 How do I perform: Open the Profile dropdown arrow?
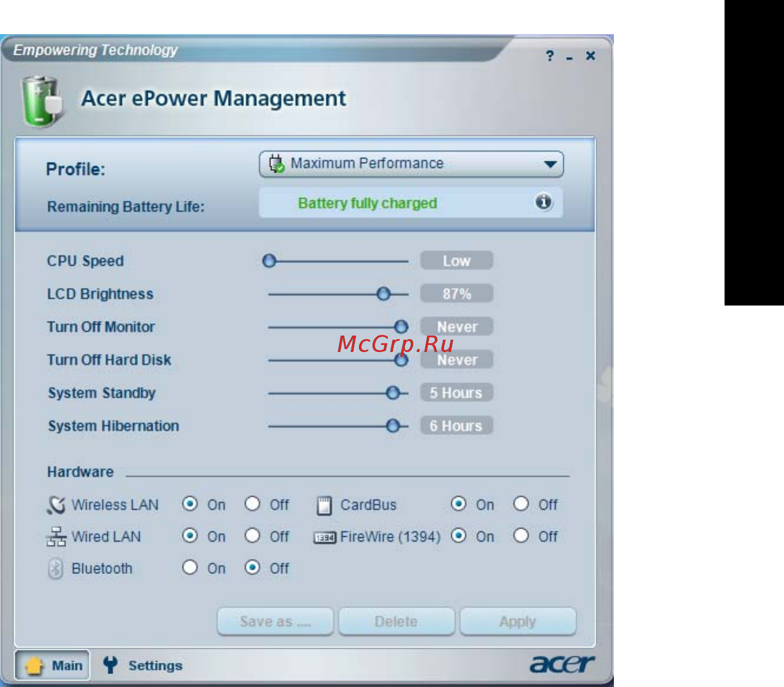coord(550,164)
